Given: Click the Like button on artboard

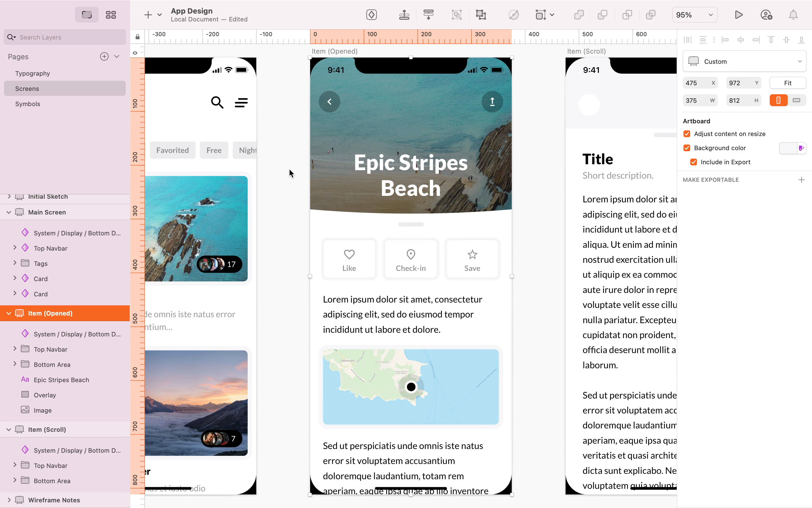Looking at the screenshot, I should point(349,259).
